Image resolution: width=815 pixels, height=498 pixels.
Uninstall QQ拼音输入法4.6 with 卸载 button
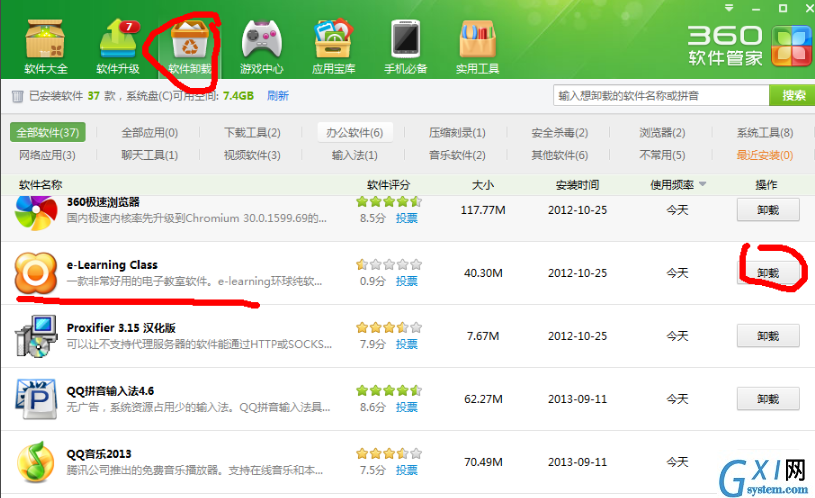(768, 399)
